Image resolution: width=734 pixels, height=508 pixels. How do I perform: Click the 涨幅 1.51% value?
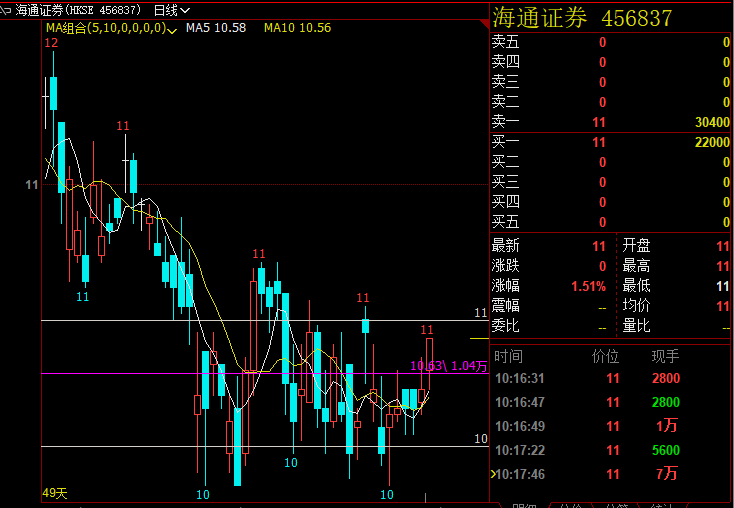588,286
